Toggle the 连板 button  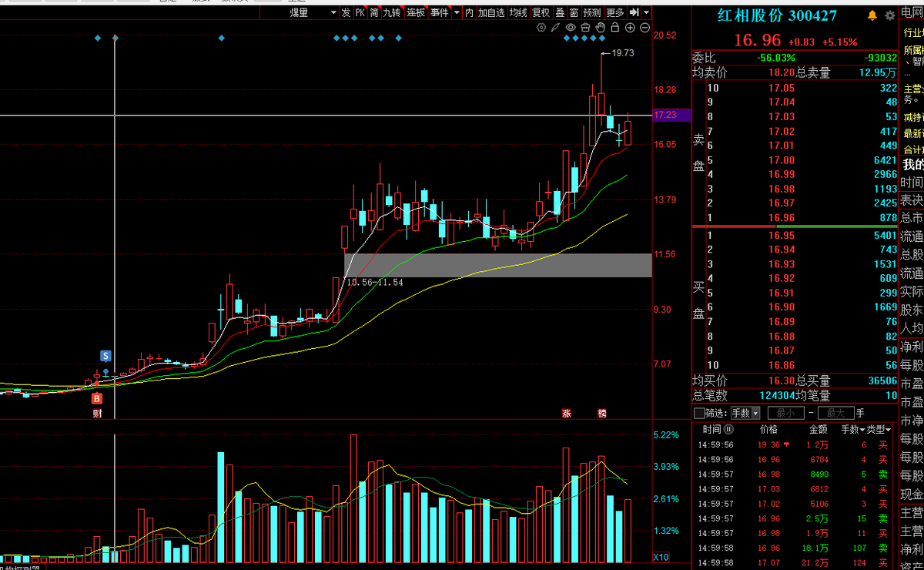417,12
